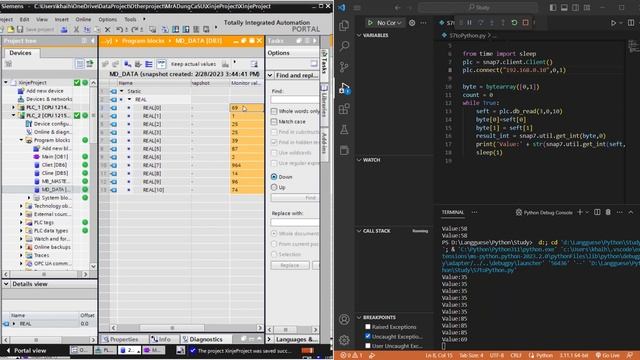Toggle User Uncaught Exceptions checkbox
This screenshot has height=360, width=640.
pos(368,346)
